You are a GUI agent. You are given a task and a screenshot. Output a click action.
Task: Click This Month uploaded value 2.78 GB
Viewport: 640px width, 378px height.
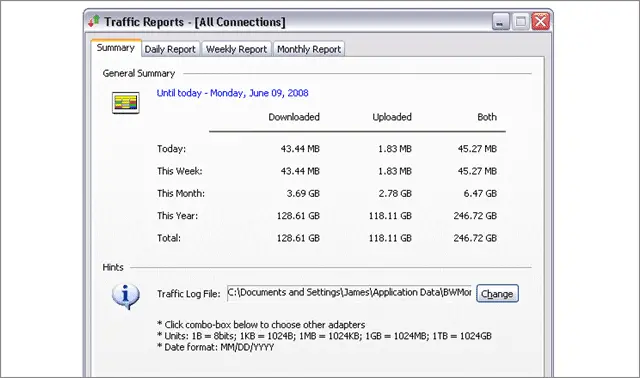point(395,193)
